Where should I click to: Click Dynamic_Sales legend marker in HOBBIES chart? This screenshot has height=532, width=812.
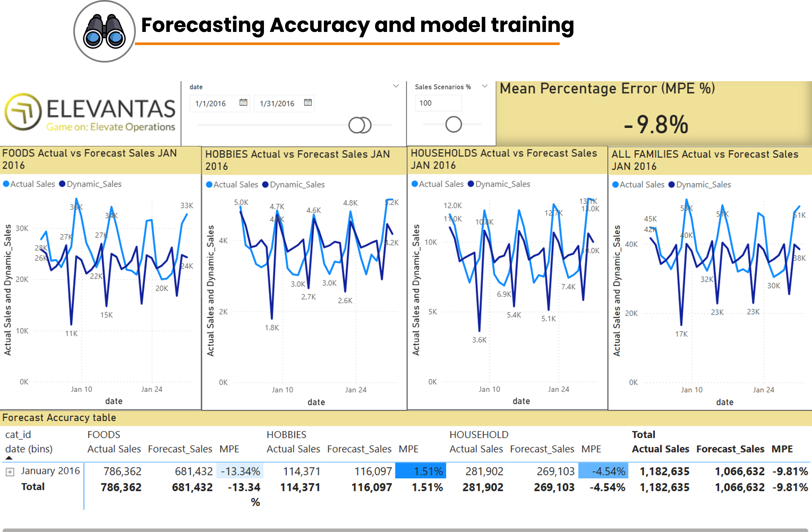coord(265,185)
